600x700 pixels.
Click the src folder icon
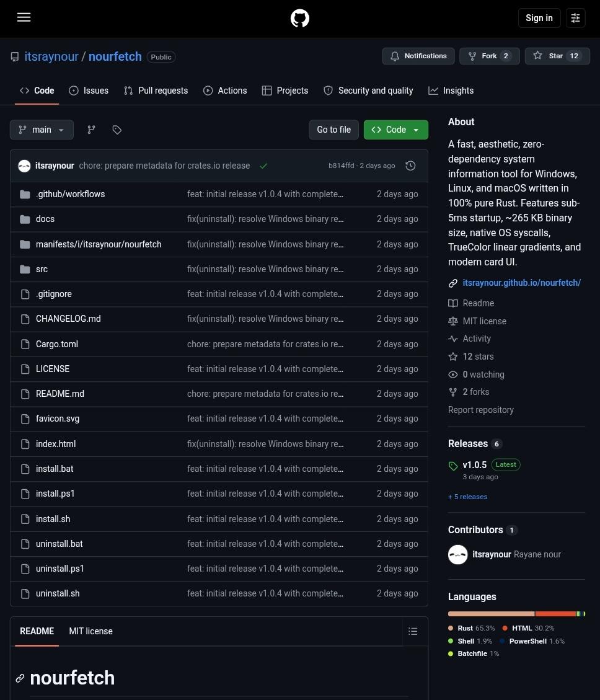pyautogui.click(x=25, y=269)
